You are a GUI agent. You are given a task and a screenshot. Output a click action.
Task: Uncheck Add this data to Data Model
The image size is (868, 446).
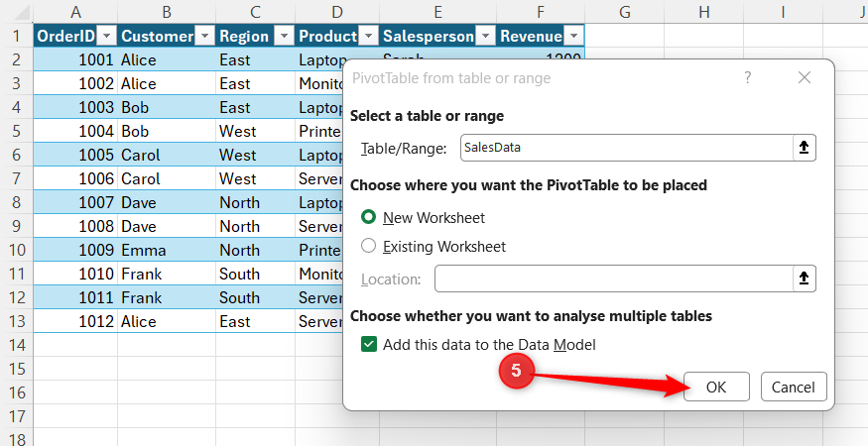pyautogui.click(x=368, y=345)
